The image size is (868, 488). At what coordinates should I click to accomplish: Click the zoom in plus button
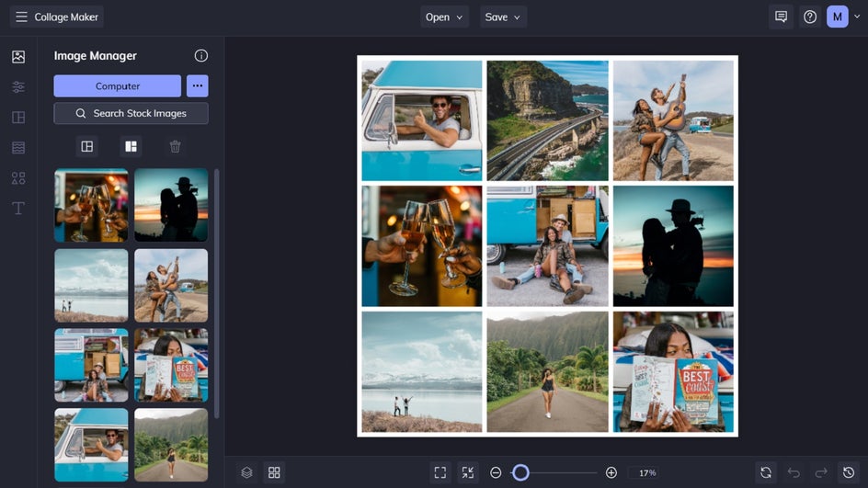click(x=611, y=472)
